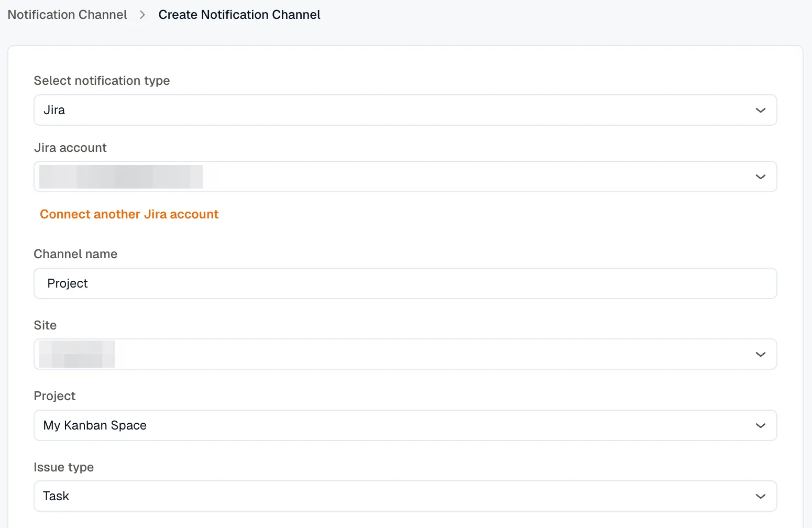The image size is (812, 528).
Task: Click the chevron arrow in the Jira account field
Action: tap(761, 177)
